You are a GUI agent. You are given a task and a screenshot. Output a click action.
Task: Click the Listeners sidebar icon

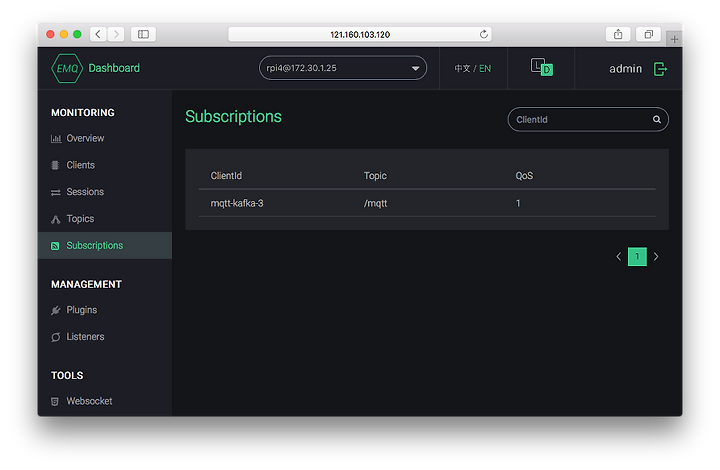click(56, 337)
